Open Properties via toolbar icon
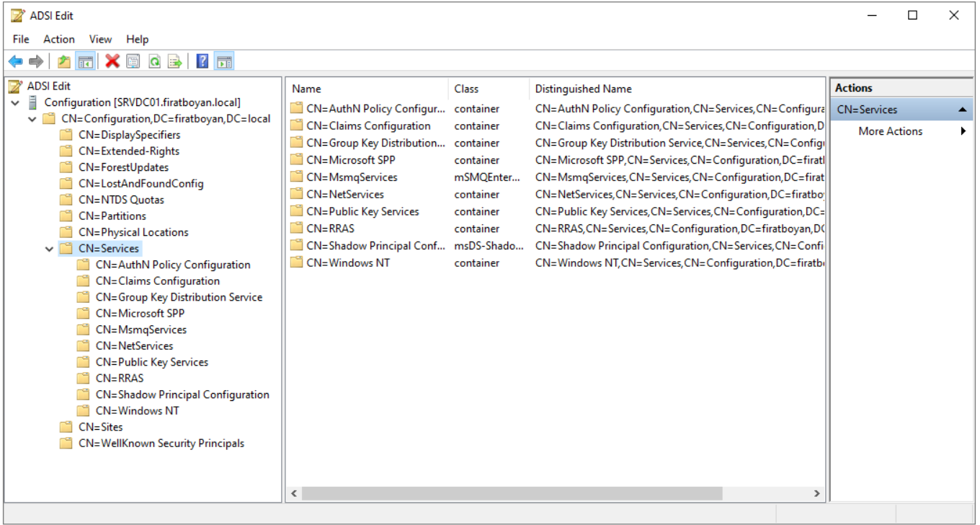The image size is (980, 525). (133, 61)
